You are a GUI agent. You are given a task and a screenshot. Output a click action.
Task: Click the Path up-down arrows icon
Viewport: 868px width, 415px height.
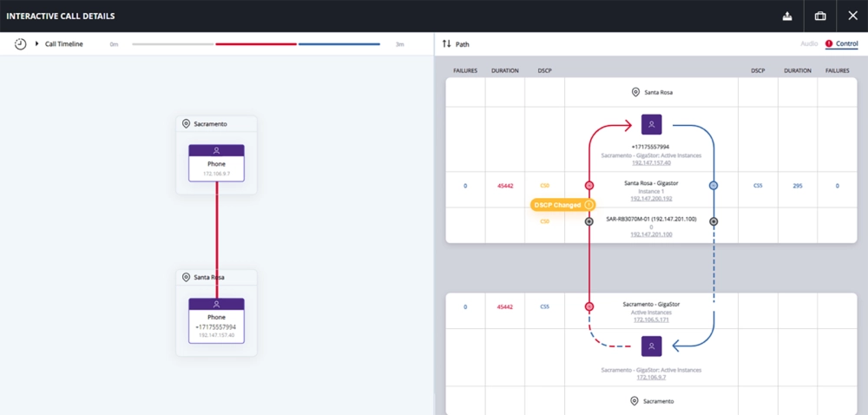(x=447, y=43)
